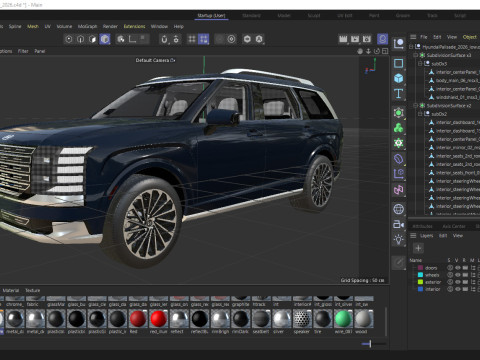Select the Rectangle spline tool icon
This screenshot has width=480, height=360.
[x=398, y=63]
